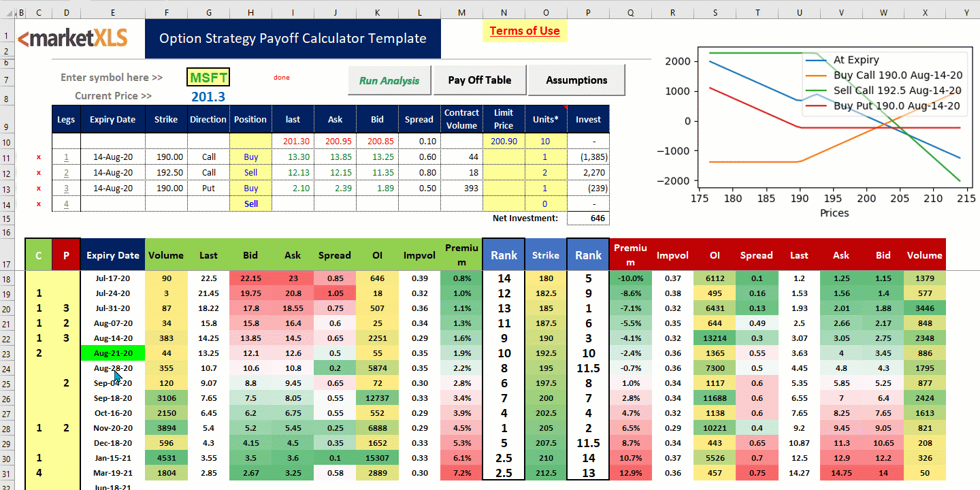Select the green highlighted Aug-21-20 expiry cell
Image resolution: width=980 pixels, height=490 pixels.
pos(112,353)
